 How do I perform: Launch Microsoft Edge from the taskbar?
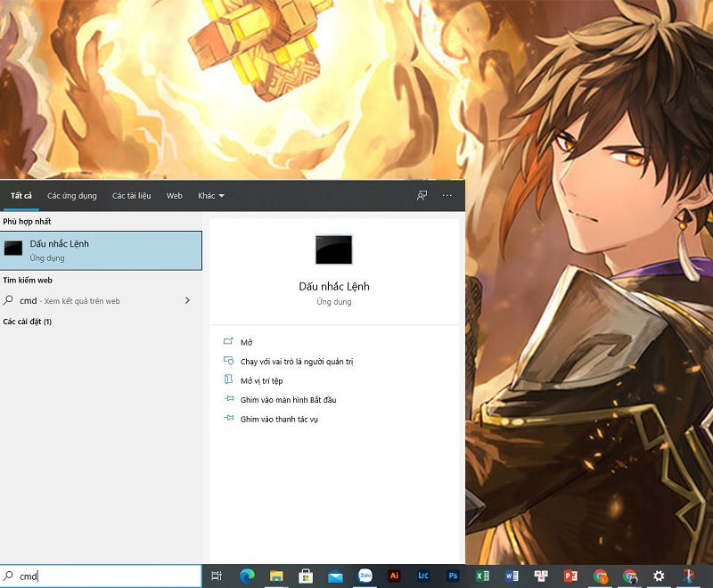pos(247,576)
